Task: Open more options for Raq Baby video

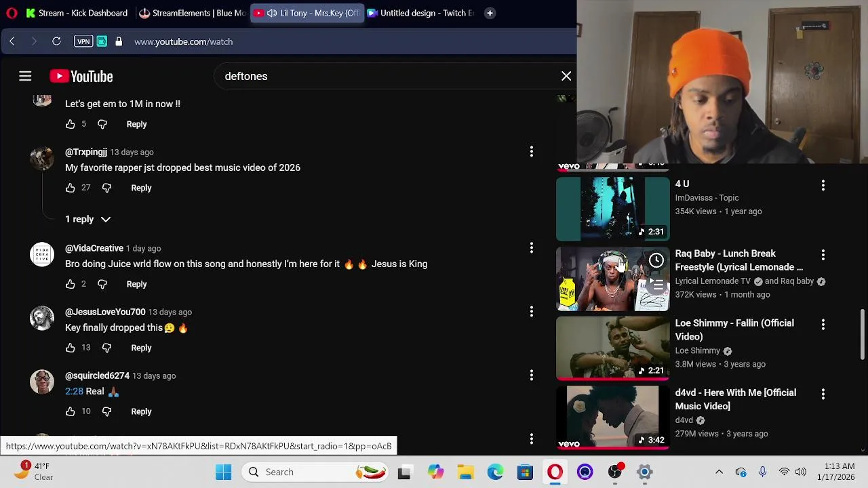Action: [x=823, y=255]
